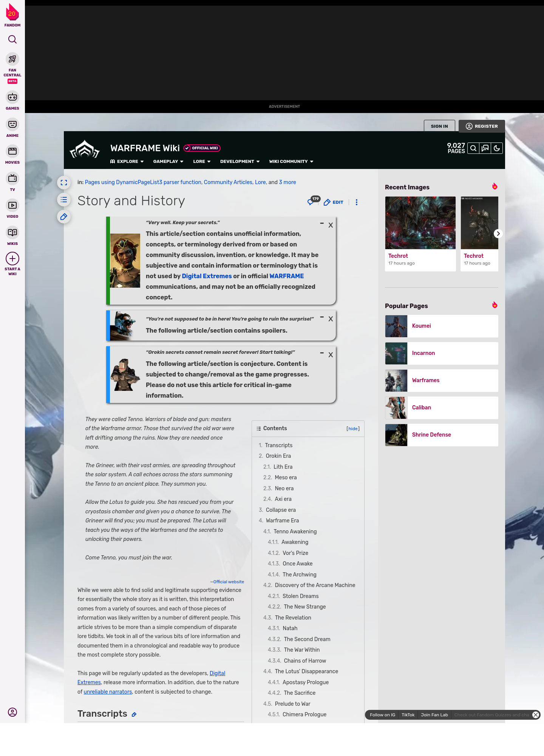Dismiss the unofficial information notice with X
Image resolution: width=544 pixels, height=756 pixels.
coord(331,225)
